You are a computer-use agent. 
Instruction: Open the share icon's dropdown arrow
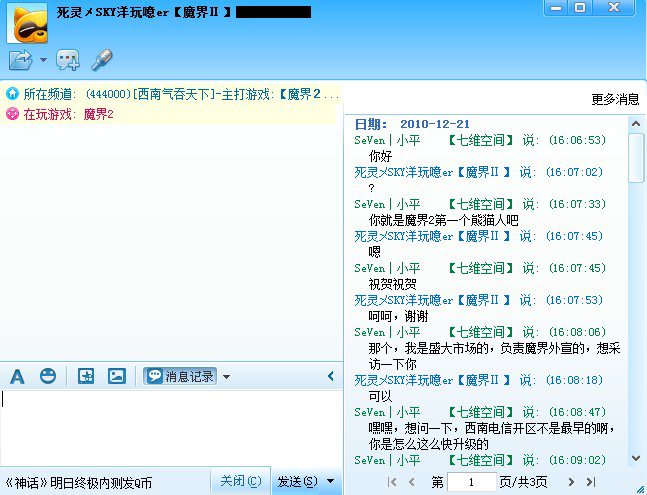[43, 60]
